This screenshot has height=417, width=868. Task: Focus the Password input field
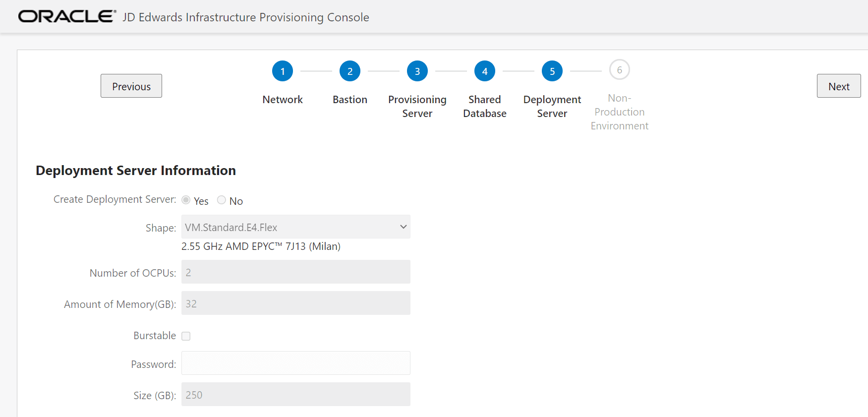[x=296, y=363]
